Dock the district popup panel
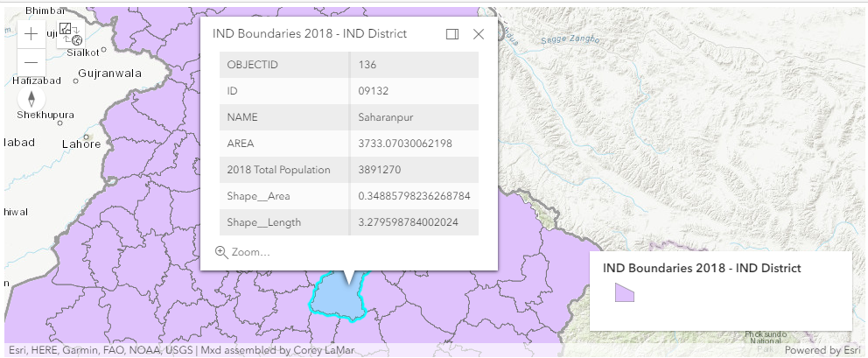 coord(452,34)
